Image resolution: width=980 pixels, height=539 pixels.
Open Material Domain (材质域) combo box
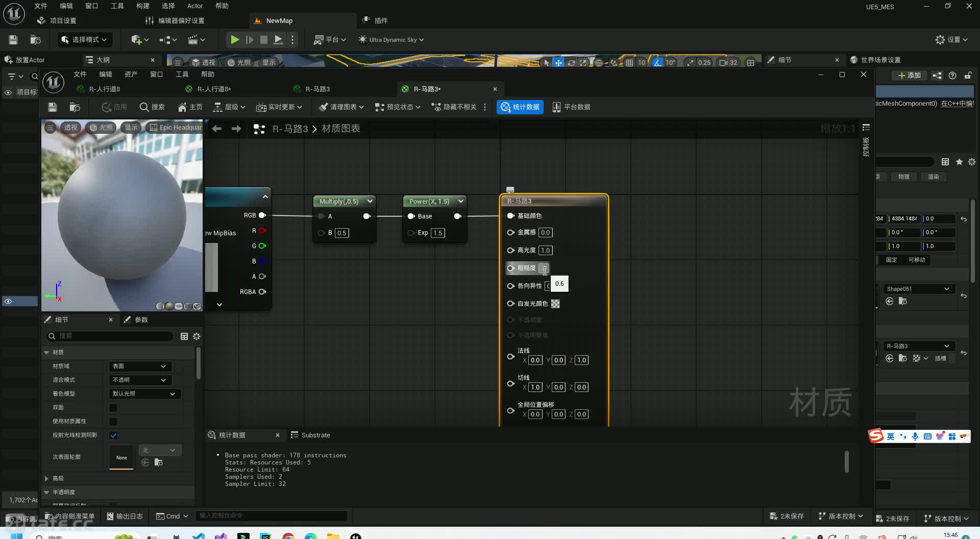pos(140,366)
